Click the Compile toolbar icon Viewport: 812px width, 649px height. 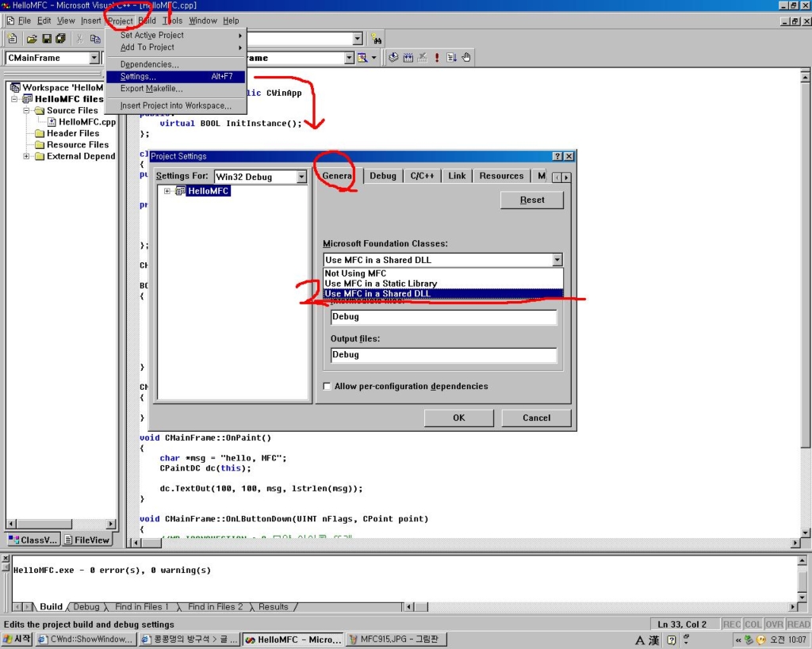point(393,57)
